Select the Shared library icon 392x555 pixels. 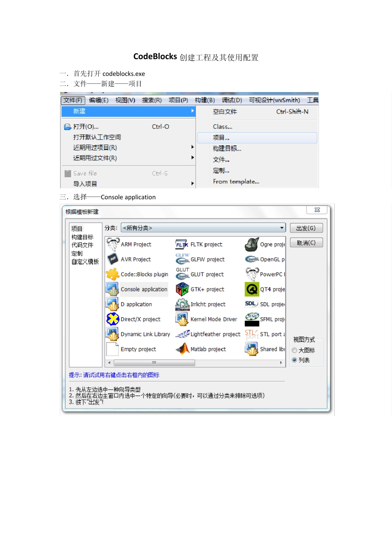[x=252, y=349]
